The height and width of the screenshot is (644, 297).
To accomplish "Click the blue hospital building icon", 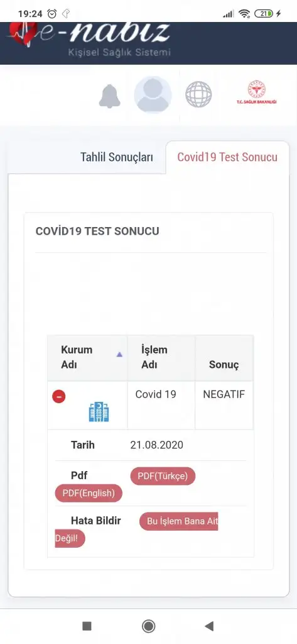I will click(99, 412).
